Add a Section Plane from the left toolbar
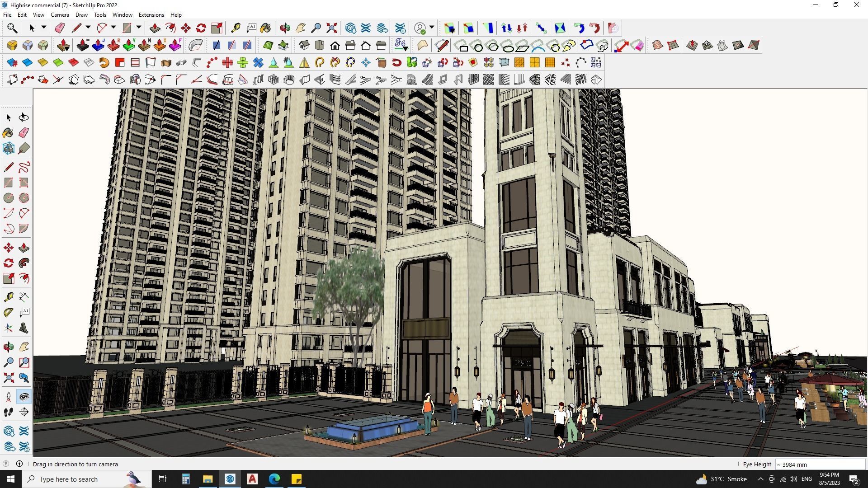 [x=24, y=412]
